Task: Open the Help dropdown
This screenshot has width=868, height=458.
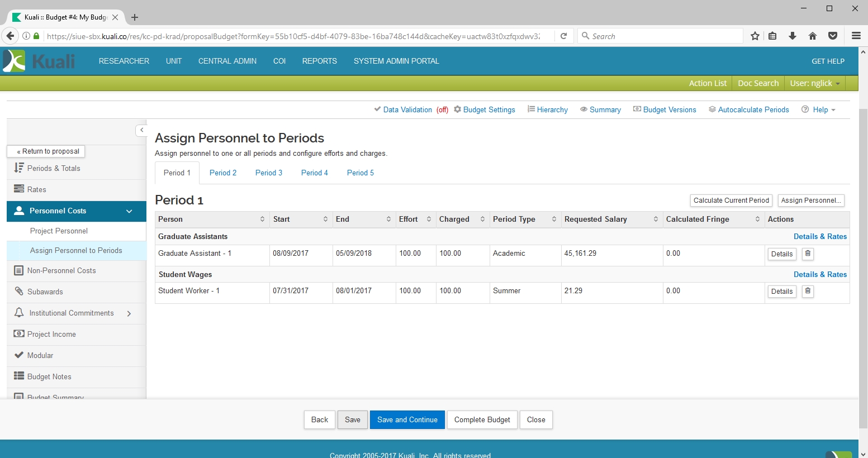Action: click(819, 110)
